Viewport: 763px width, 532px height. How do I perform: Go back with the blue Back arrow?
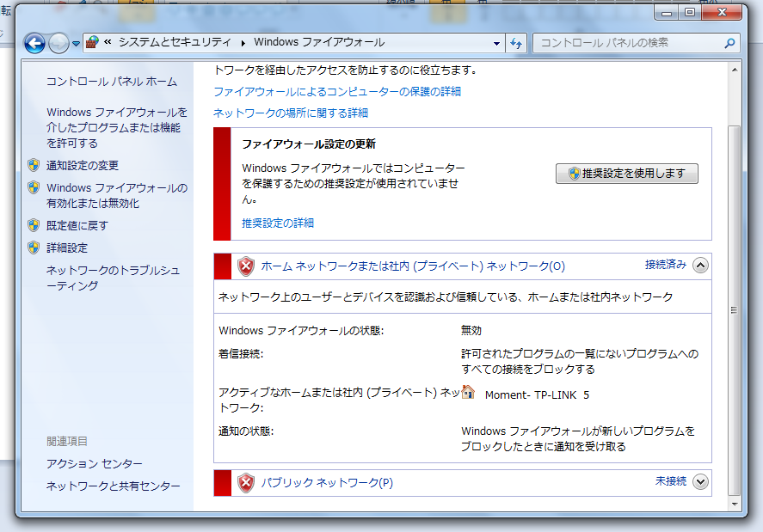[x=34, y=43]
